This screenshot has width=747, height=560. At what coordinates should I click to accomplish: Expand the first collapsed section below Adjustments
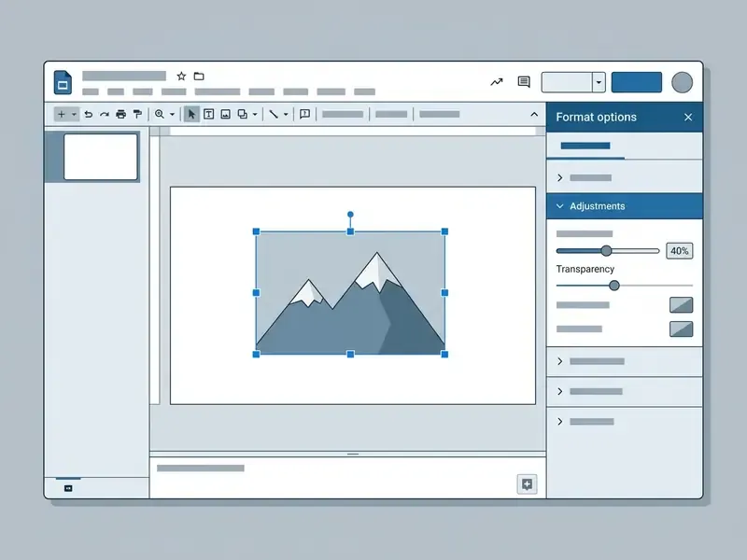pos(624,361)
